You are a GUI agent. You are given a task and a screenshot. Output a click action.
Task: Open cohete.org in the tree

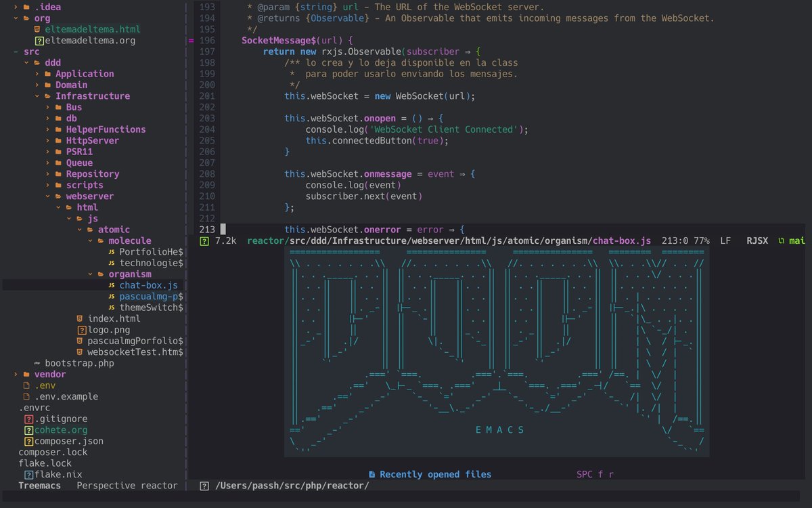tap(62, 430)
